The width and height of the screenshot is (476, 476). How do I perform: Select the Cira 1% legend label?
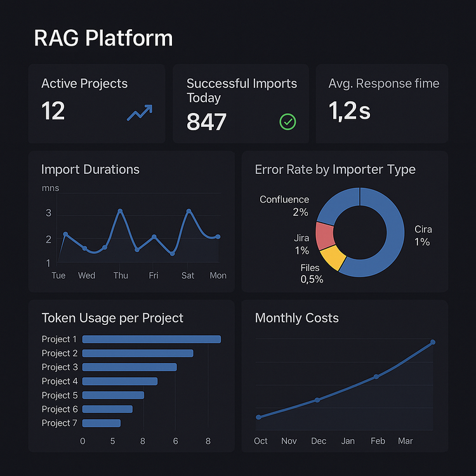coord(423,235)
